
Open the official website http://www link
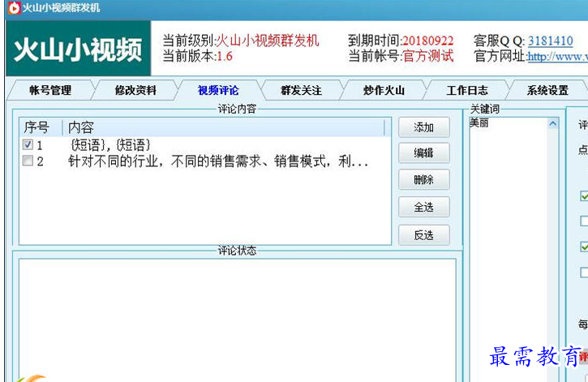558,56
